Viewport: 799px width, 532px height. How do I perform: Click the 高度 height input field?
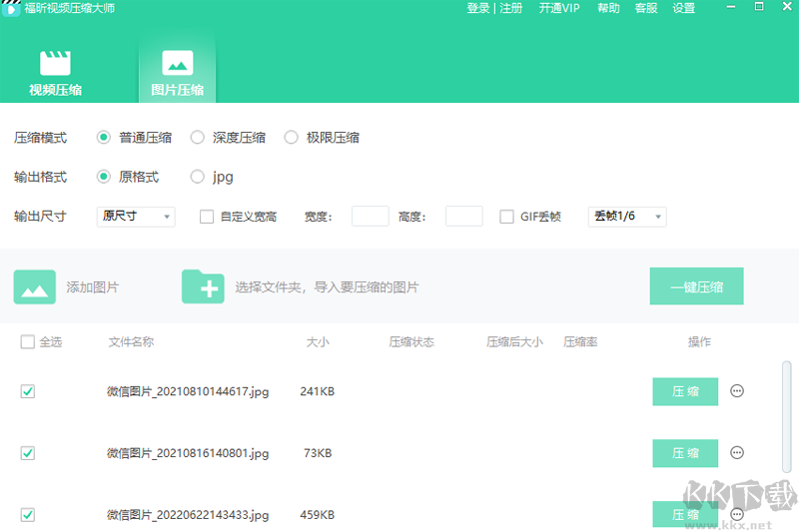point(464,217)
